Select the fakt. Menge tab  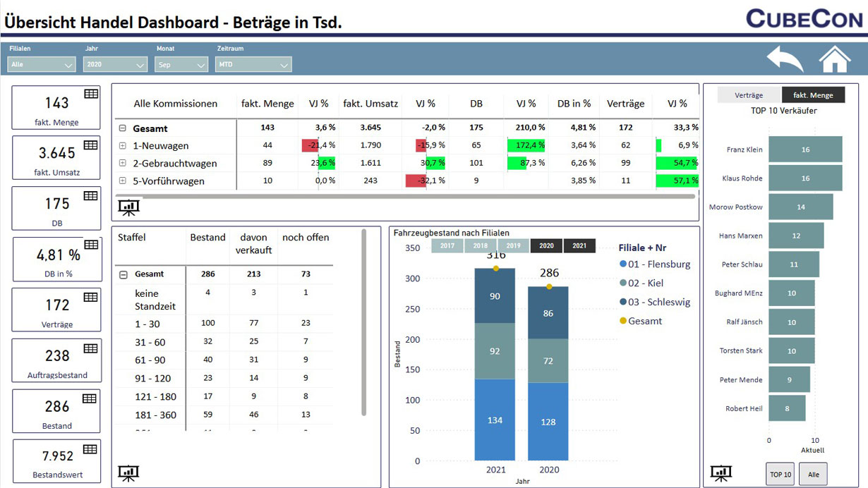[x=813, y=95]
